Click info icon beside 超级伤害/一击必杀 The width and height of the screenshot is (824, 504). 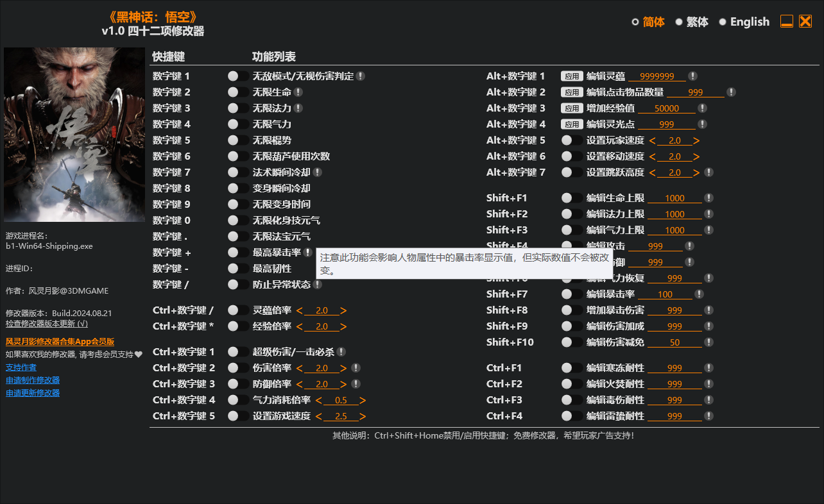[x=341, y=352]
